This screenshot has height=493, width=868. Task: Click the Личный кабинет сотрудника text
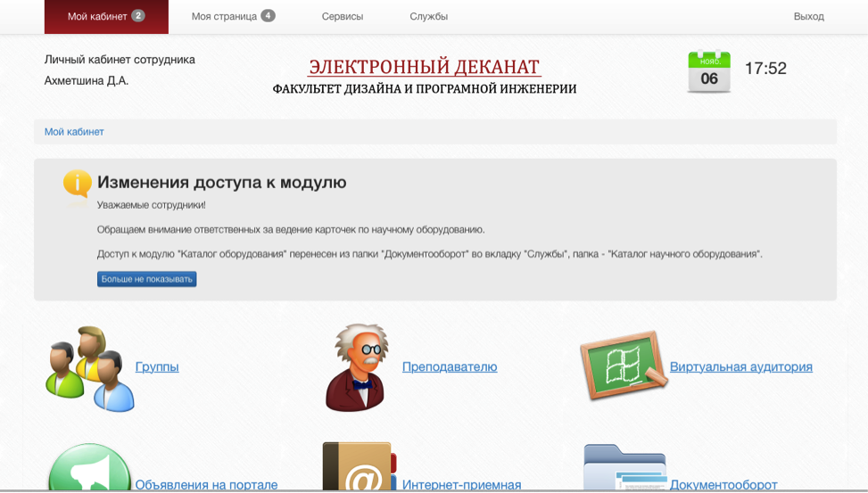point(120,60)
